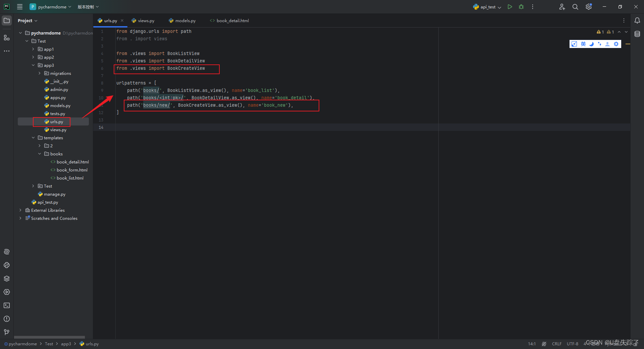Viewport: 644px width, 349px height.
Task: Toggle the moon full-width character mode
Action: pos(591,44)
